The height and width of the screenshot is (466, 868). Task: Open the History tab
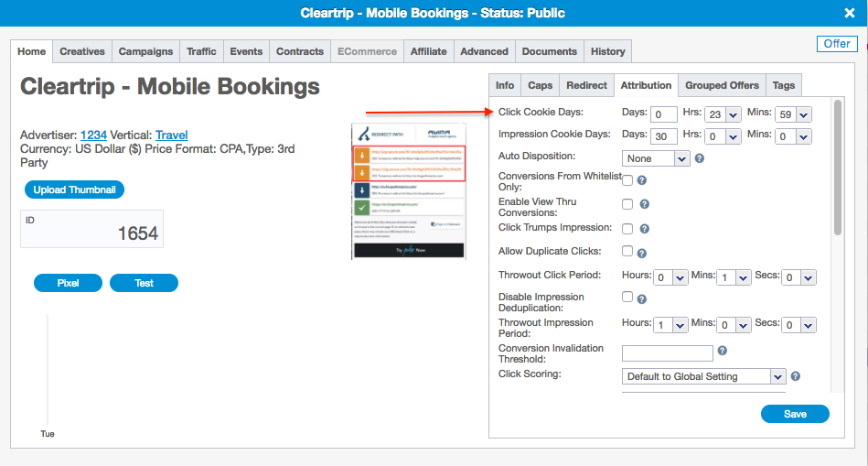608,51
